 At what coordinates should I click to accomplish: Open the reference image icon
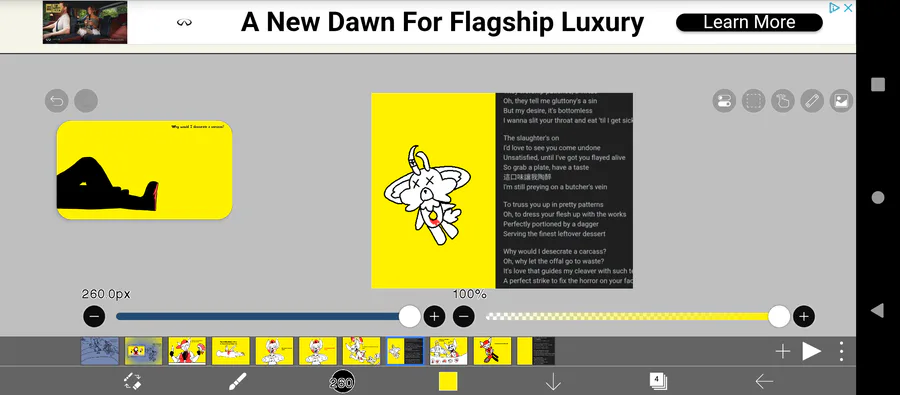click(841, 102)
